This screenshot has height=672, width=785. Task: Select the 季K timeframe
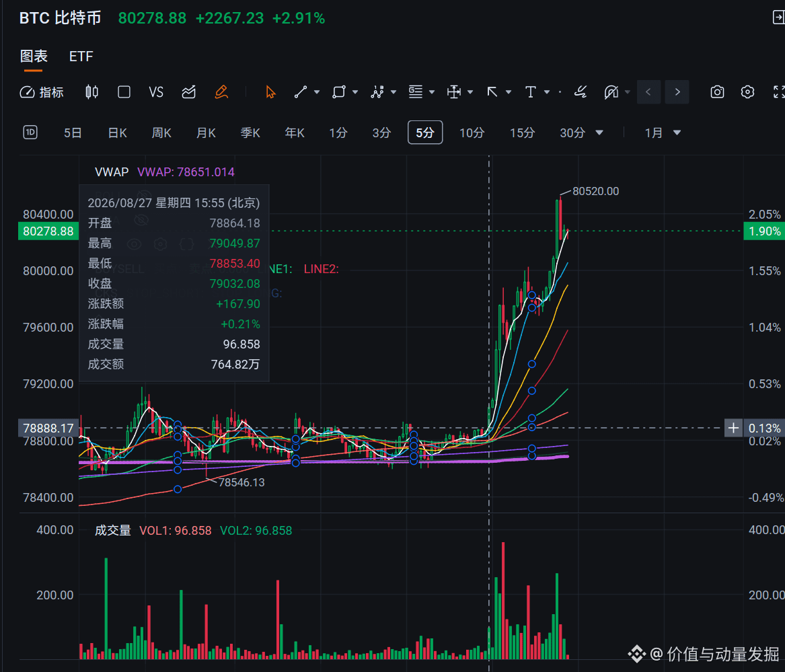click(x=250, y=133)
